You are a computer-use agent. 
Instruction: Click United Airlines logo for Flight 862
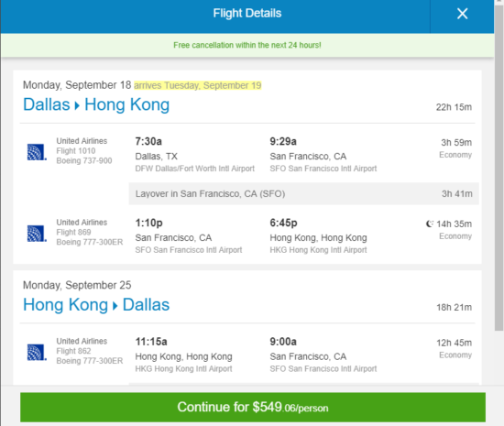37,353
